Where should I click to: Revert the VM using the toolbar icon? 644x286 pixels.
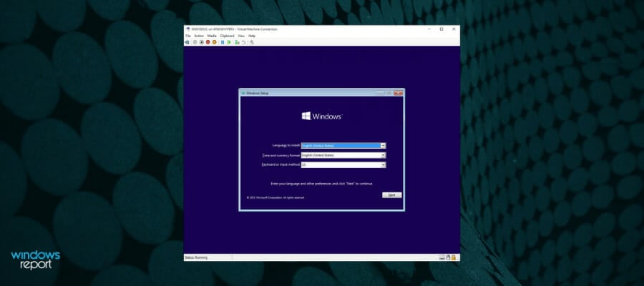pyautogui.click(x=243, y=42)
